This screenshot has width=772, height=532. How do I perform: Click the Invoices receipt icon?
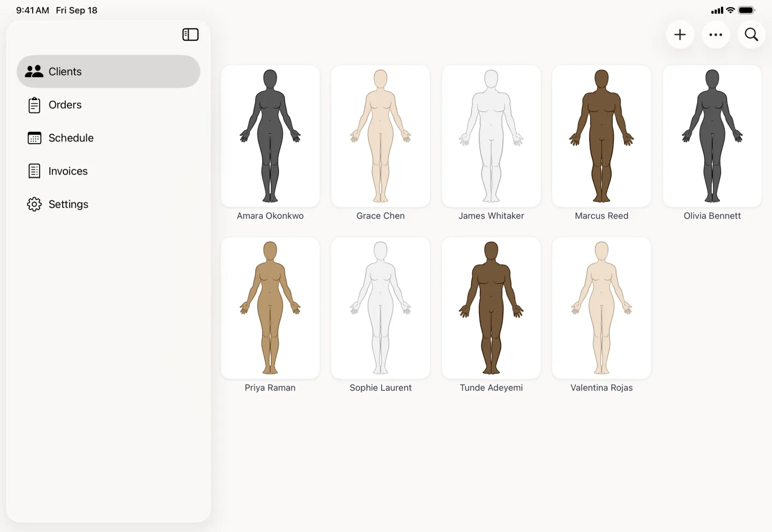pos(34,171)
